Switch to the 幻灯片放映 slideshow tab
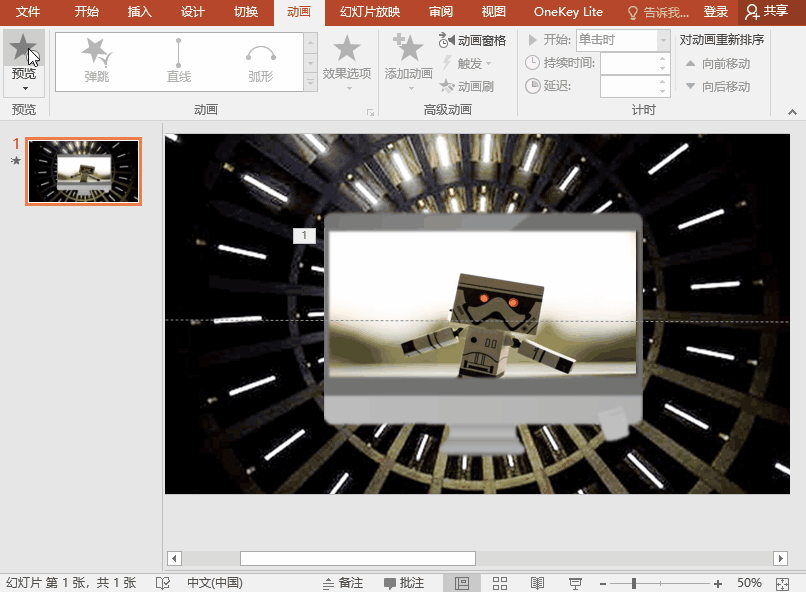The width and height of the screenshot is (806, 592). (x=369, y=12)
